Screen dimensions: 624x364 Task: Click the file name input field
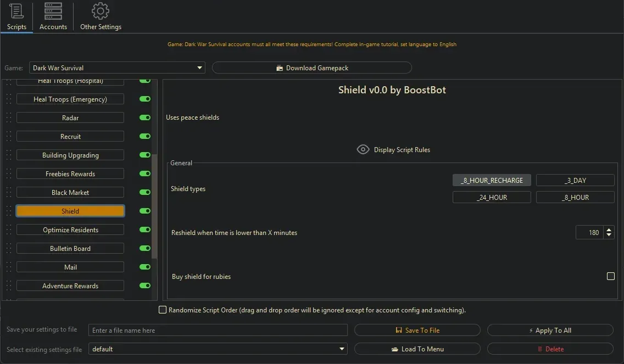pyautogui.click(x=218, y=330)
